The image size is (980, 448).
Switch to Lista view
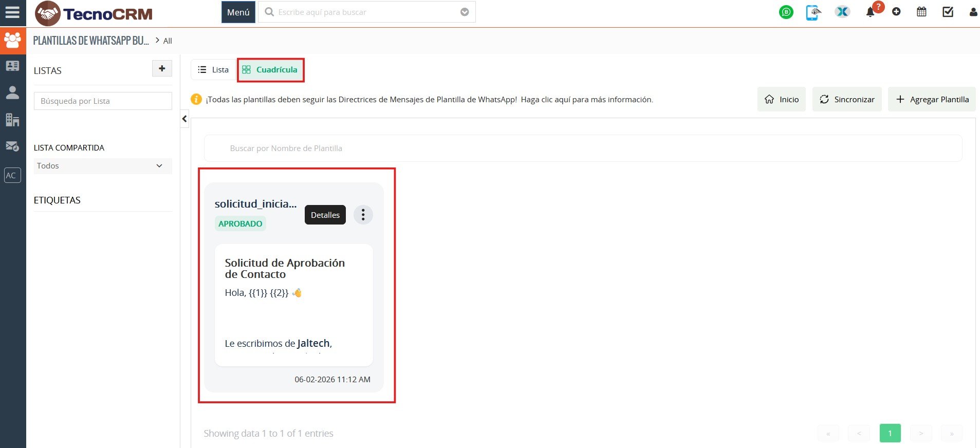(213, 70)
